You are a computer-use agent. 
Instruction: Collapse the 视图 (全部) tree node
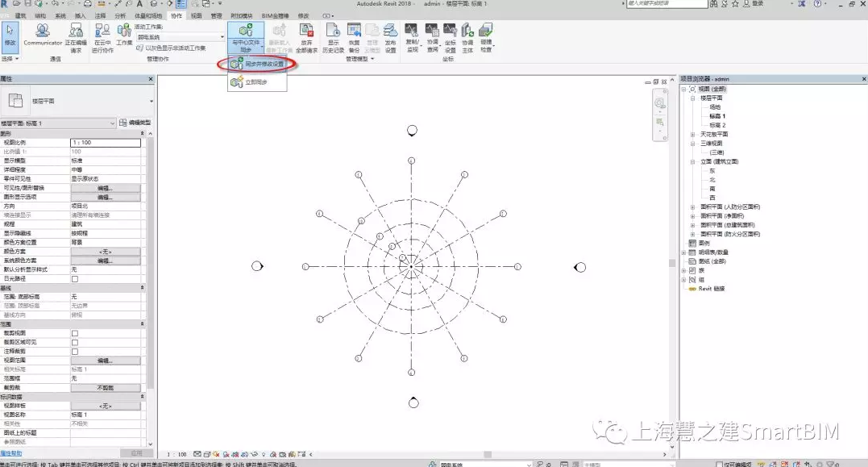pyautogui.click(x=683, y=89)
